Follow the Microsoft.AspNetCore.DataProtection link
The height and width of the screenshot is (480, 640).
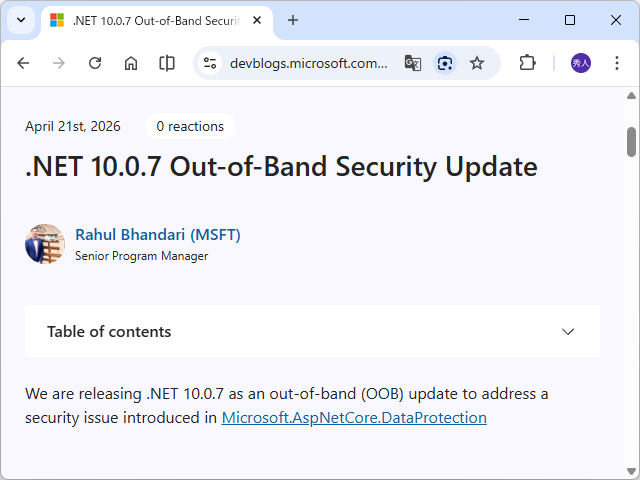coord(354,418)
